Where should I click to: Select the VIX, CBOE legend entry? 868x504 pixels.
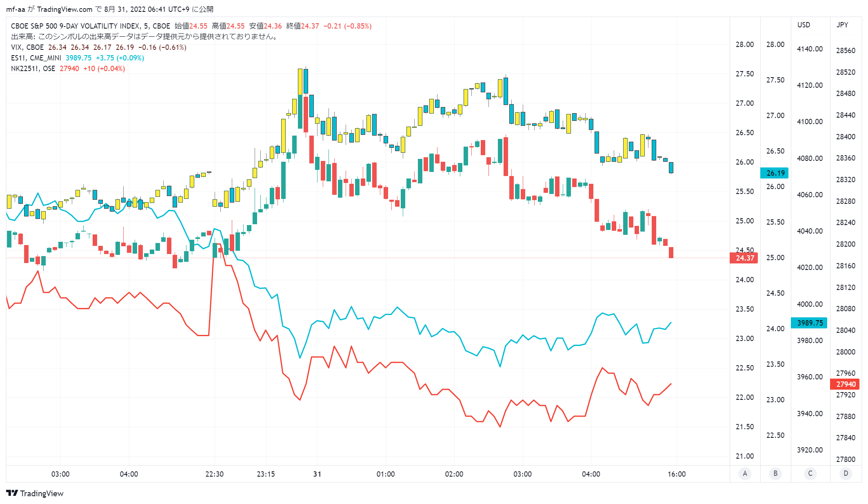27,47
